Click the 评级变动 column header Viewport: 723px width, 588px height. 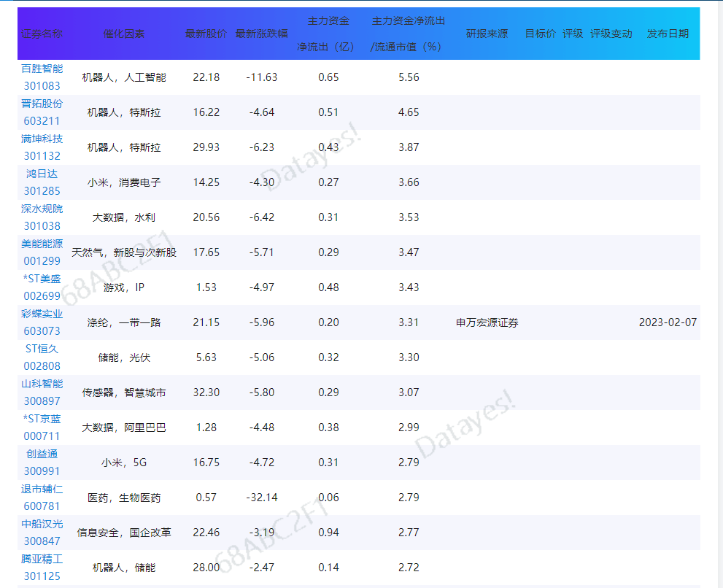point(611,34)
